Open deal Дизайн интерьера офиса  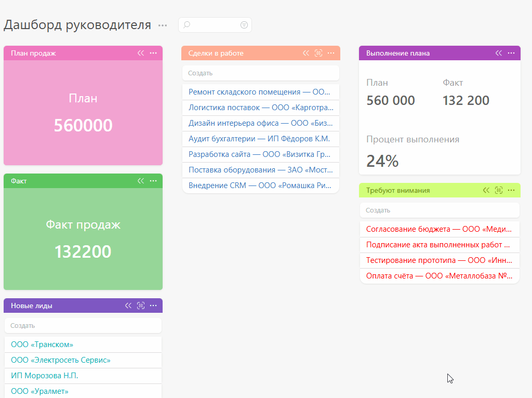pyautogui.click(x=261, y=123)
